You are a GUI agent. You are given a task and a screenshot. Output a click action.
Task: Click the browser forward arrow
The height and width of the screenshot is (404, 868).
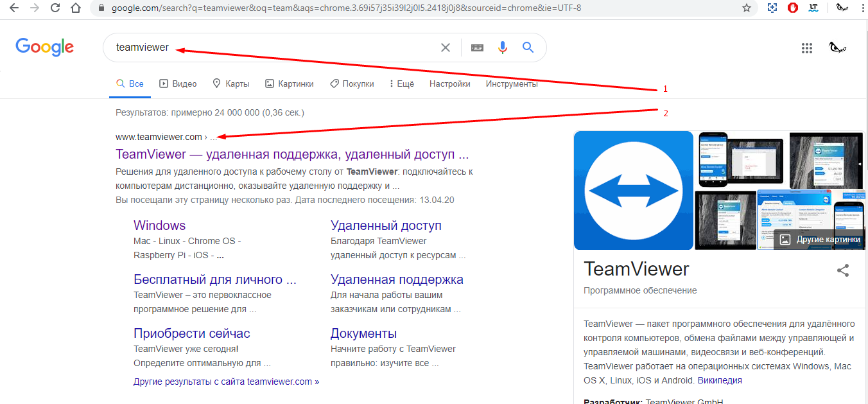[34, 8]
